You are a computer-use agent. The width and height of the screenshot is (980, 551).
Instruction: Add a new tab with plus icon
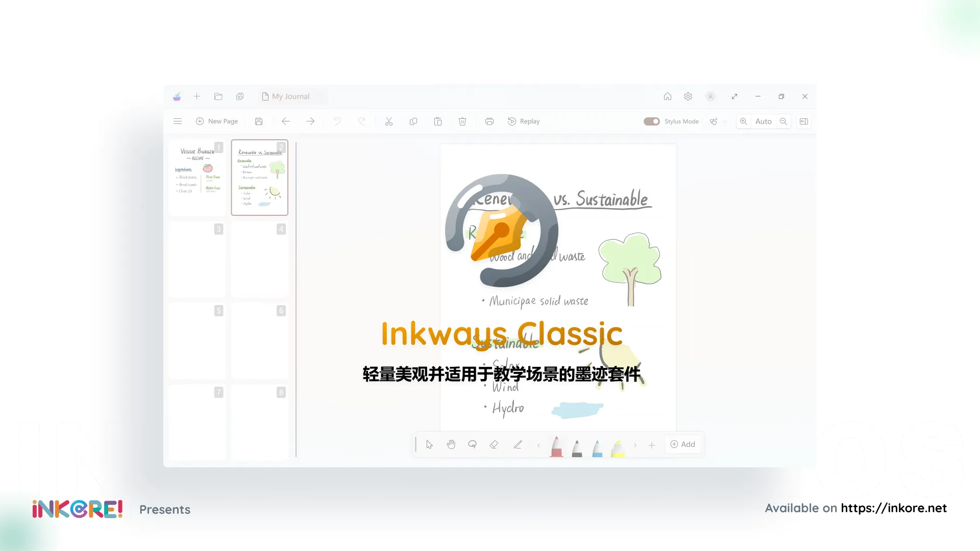[x=197, y=96]
